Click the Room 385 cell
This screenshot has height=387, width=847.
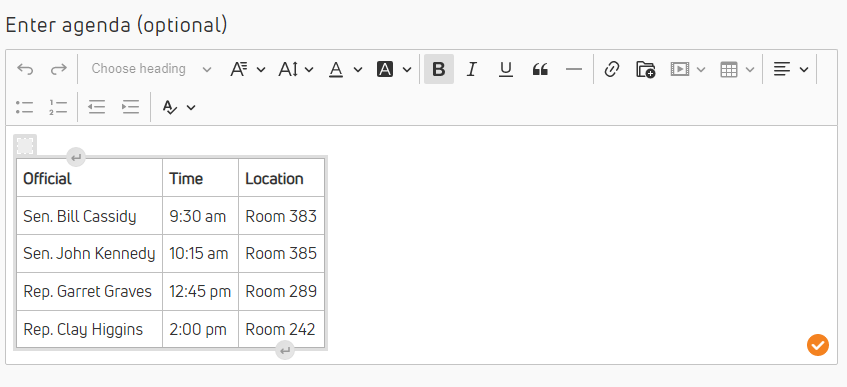281,253
